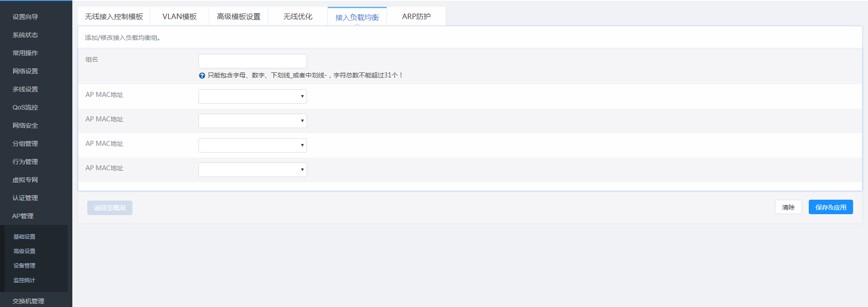Click the 保存&应用 button
868x307 pixels.
tap(830, 207)
